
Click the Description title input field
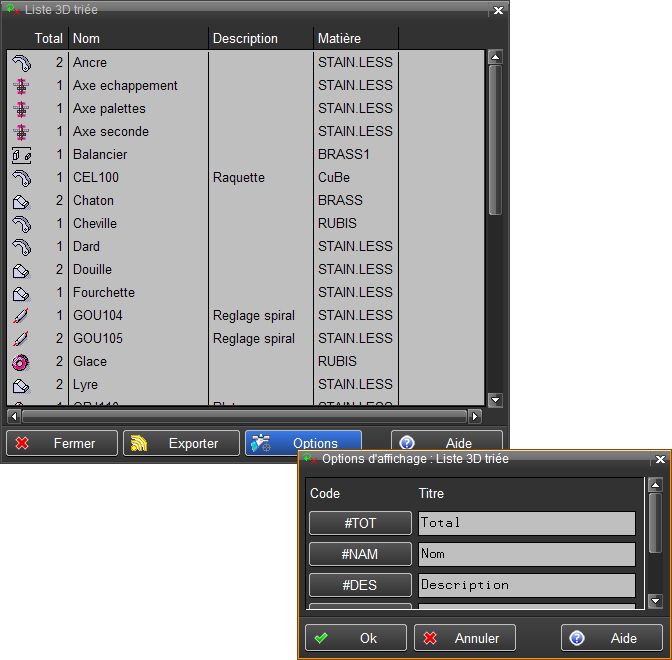pos(526,585)
